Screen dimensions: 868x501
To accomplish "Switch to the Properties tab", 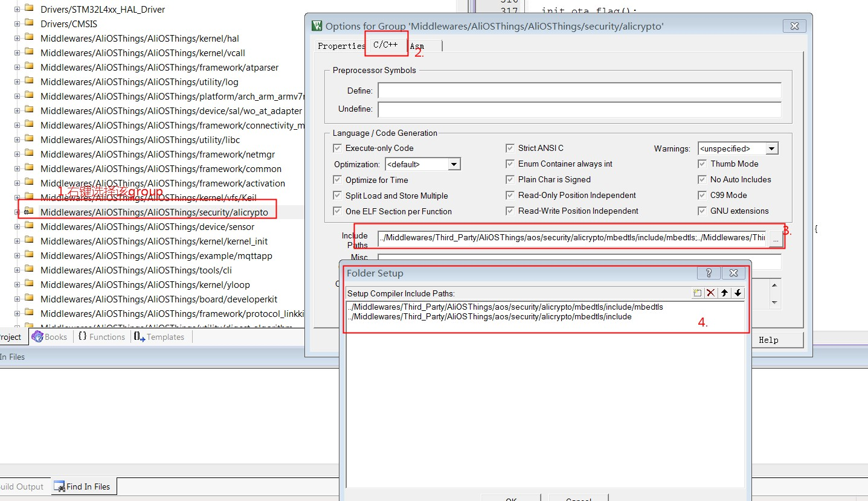I will 341,46.
